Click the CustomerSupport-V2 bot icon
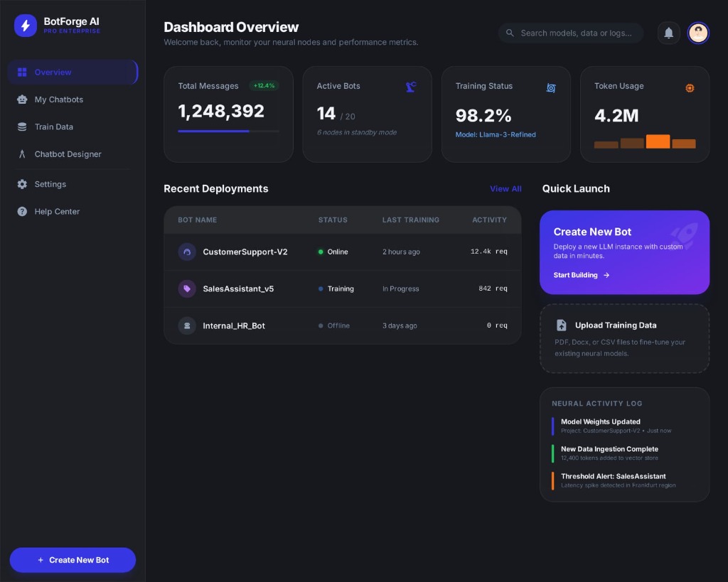 coord(187,252)
